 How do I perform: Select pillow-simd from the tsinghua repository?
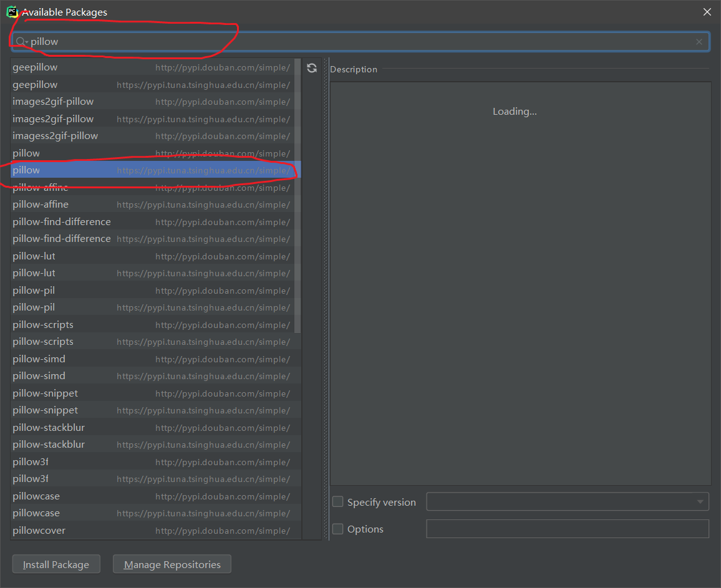pyautogui.click(x=155, y=376)
